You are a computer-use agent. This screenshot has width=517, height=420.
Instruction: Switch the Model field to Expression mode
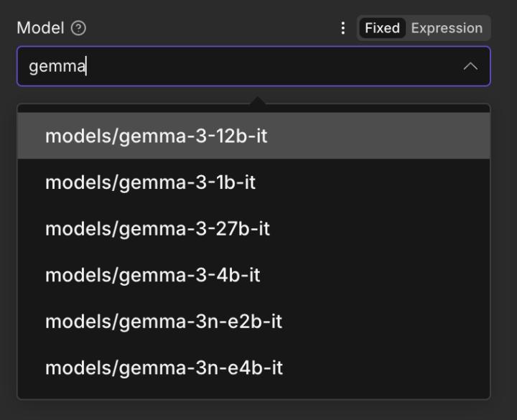click(447, 28)
